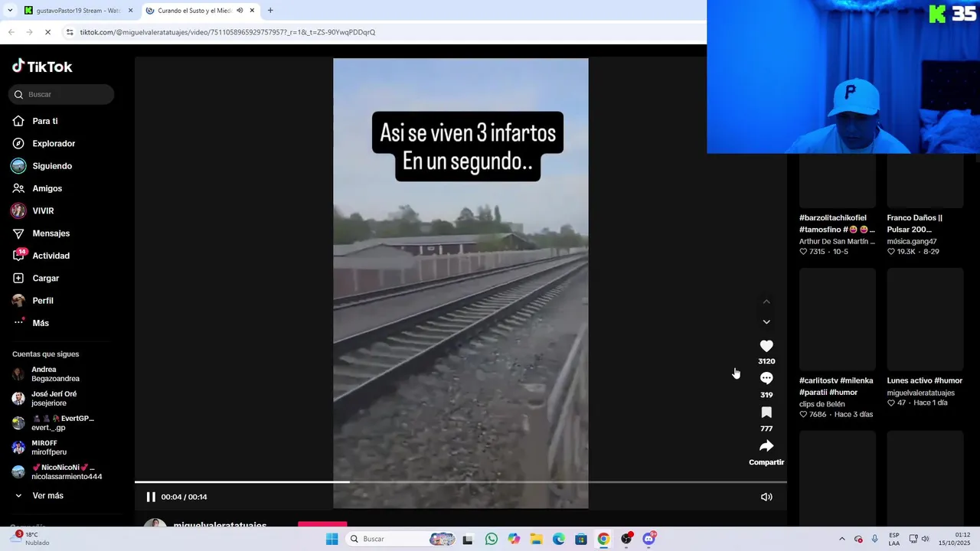Mute the video with volume icon
The image size is (980, 551).
click(x=766, y=497)
